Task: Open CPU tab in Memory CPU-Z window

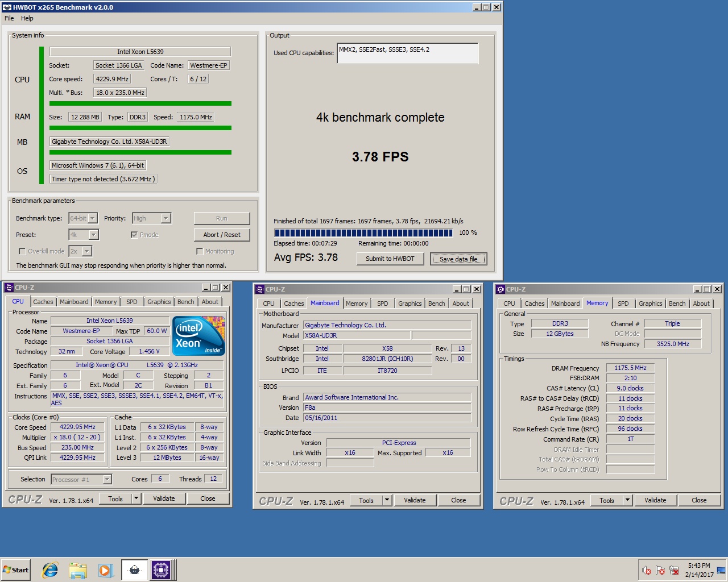Action: (x=509, y=304)
